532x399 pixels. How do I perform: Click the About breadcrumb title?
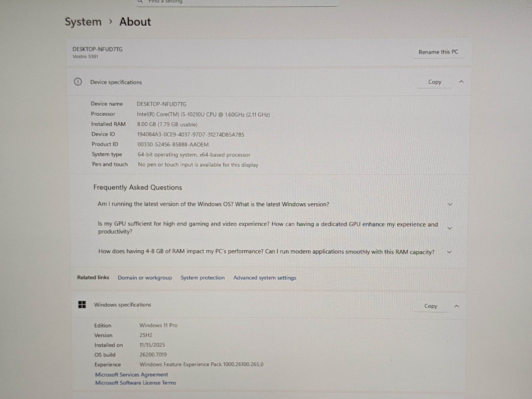coord(135,22)
